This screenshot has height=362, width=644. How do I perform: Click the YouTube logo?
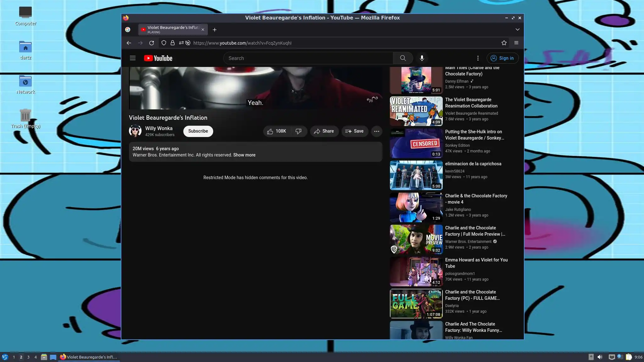pos(158,58)
